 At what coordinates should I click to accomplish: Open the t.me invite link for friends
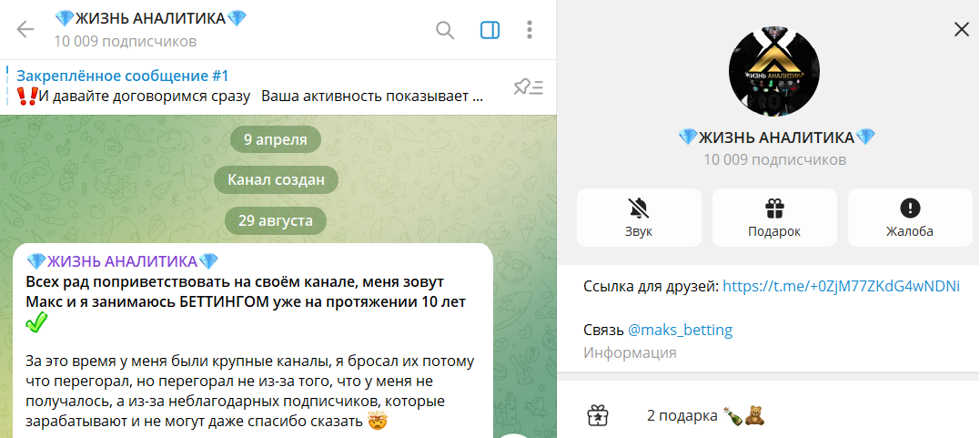point(841,287)
